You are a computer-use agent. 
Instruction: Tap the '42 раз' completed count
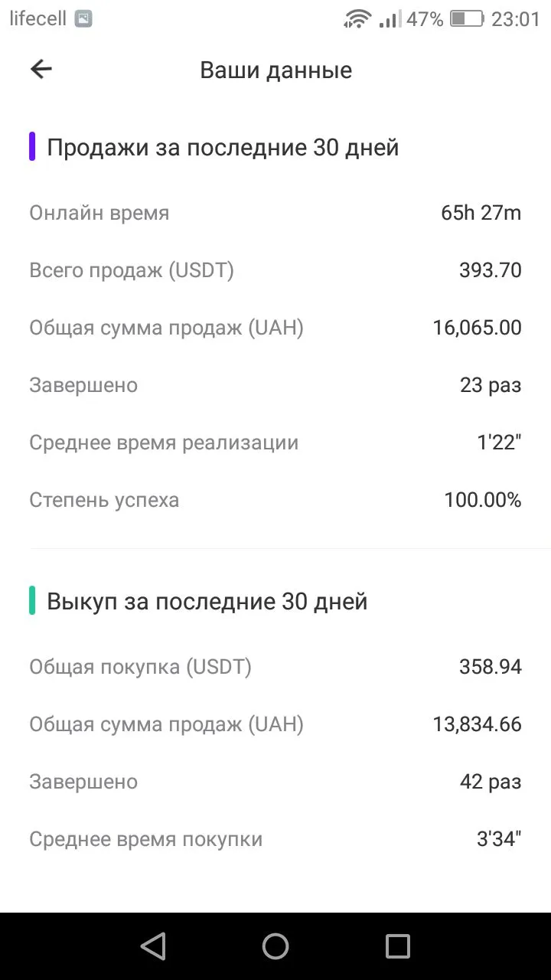point(491,782)
